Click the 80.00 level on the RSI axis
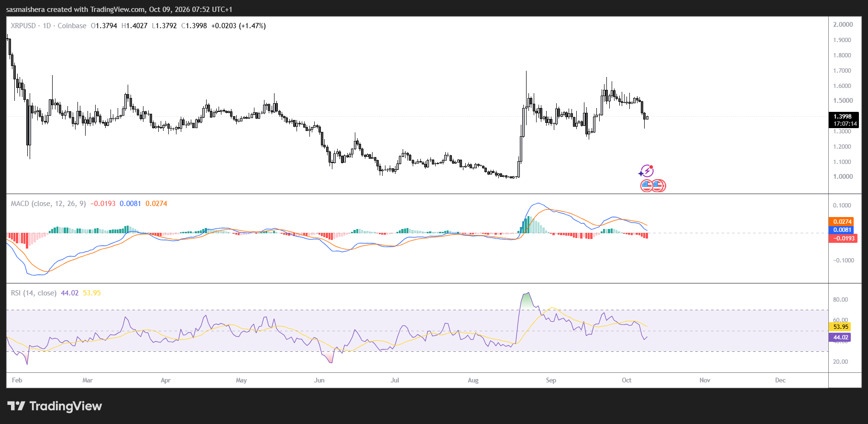868x424 pixels. click(840, 300)
